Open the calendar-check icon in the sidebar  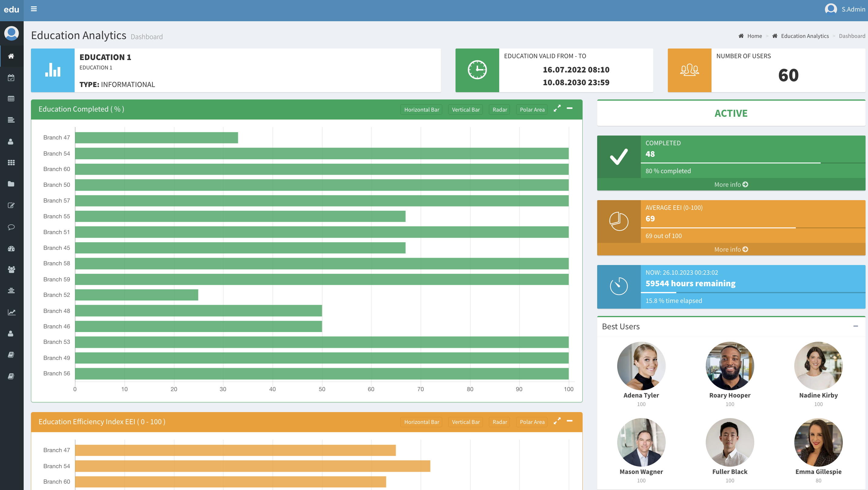tap(11, 77)
